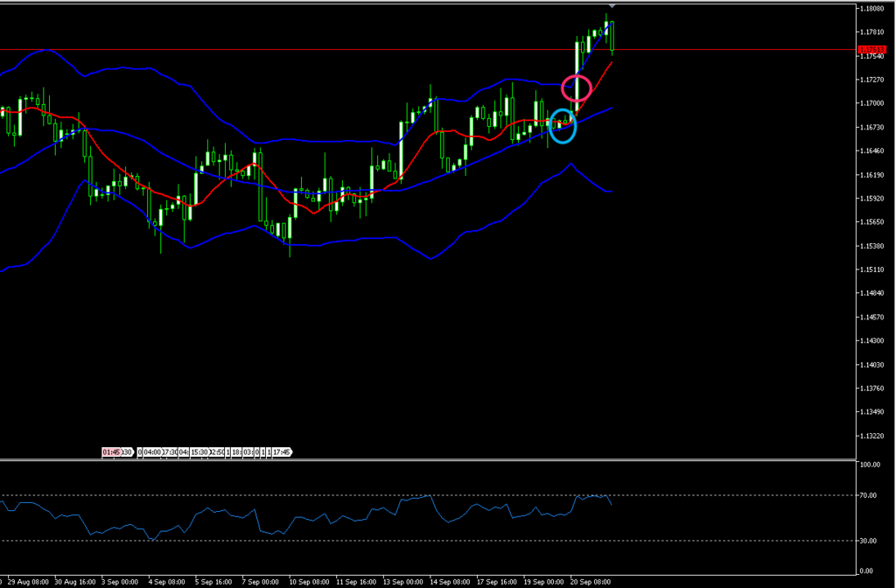Click the 5 Sep 16:00 time axis label
Viewport: 896px width, 588px height.
click(213, 582)
